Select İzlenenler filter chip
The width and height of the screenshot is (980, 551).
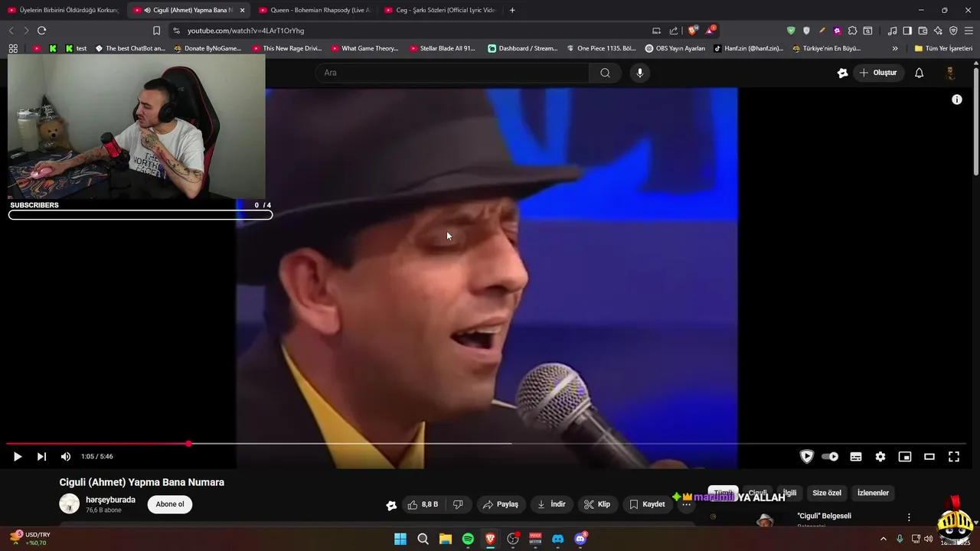(x=873, y=493)
